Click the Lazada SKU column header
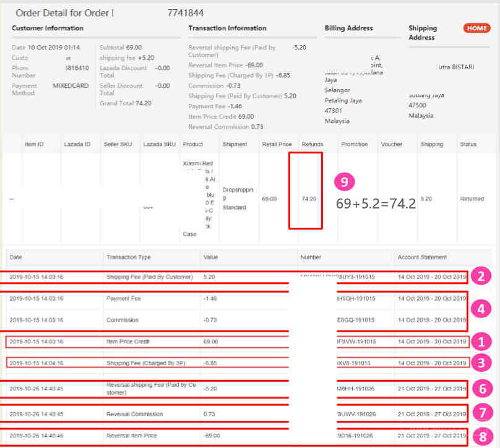 pos(160,144)
